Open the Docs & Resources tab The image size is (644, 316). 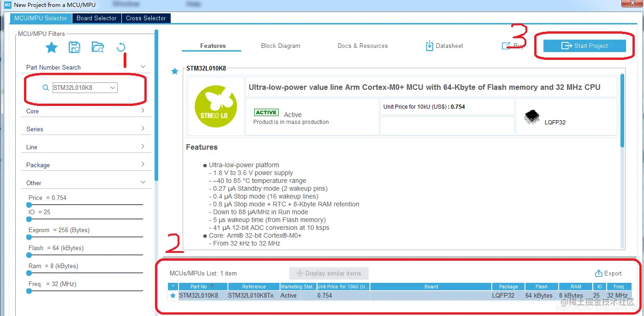click(363, 46)
